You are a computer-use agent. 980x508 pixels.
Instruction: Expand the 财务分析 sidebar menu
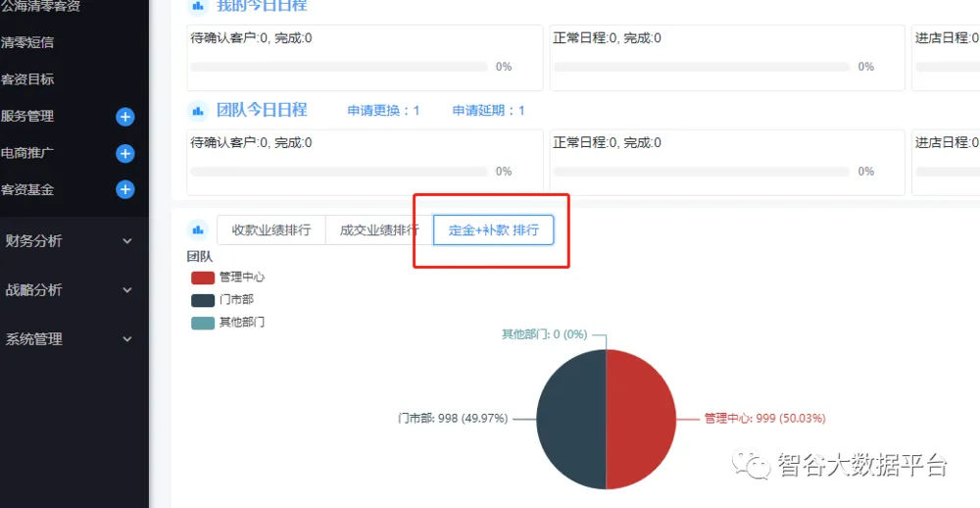69,240
